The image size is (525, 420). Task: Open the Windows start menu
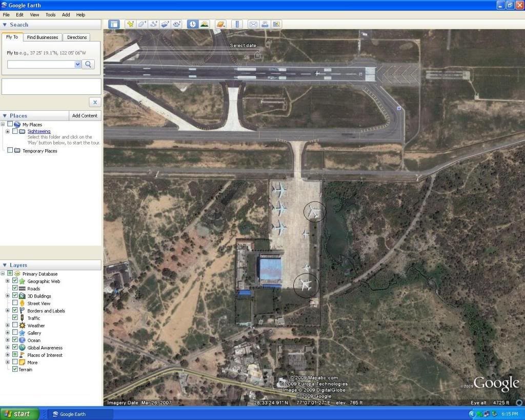[x=19, y=414]
